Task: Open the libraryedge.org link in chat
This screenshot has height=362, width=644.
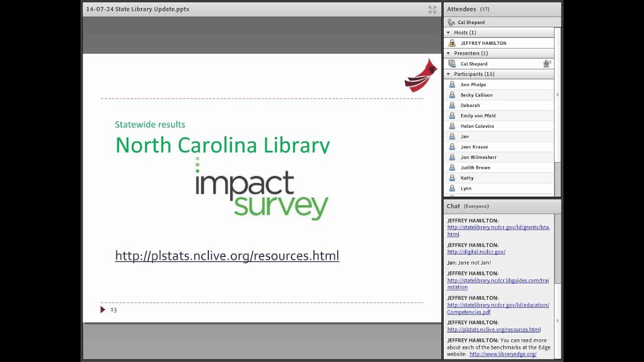Action: [x=503, y=354]
